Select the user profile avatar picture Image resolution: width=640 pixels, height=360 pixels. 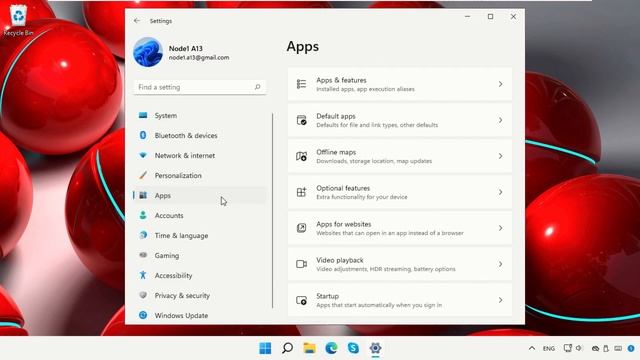148,52
